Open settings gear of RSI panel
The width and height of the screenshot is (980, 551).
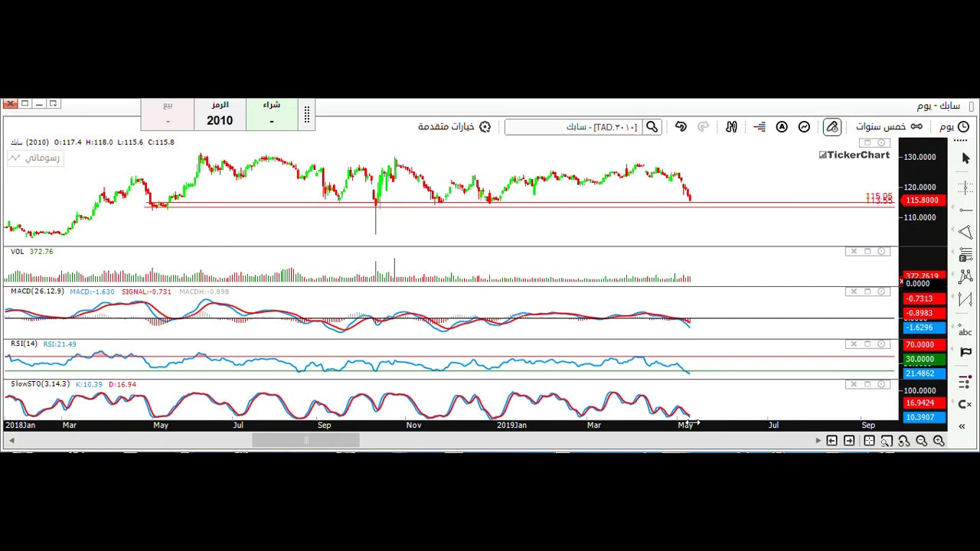pos(881,344)
